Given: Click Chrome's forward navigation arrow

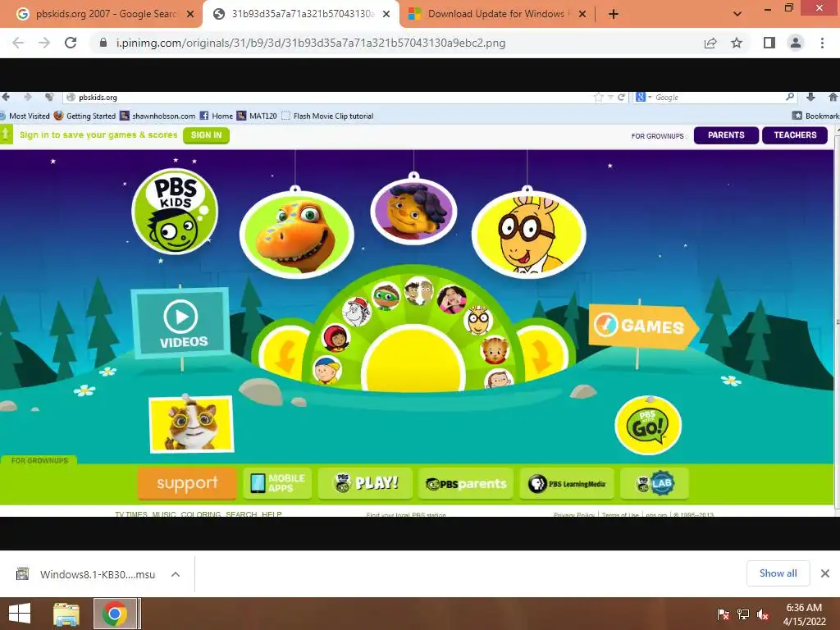Looking at the screenshot, I should tap(44, 43).
